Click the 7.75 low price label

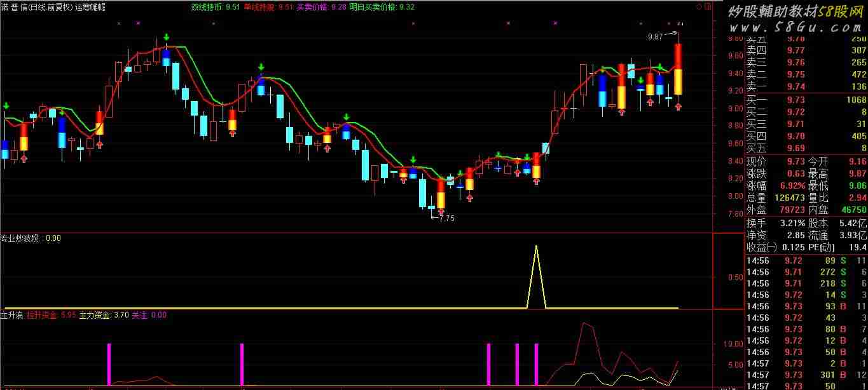446,218
